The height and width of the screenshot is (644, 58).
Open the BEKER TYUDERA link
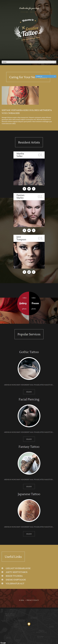coord(14,576)
